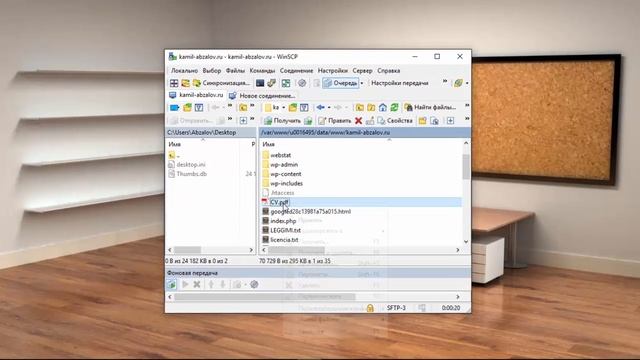Select the .htaccess file
Viewport: 640px width, 360px height.
[282, 193]
